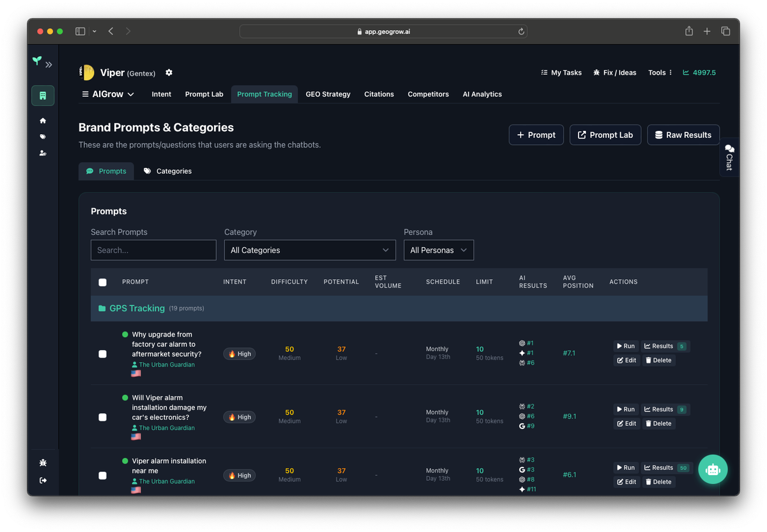Open the All Categories dropdown

click(x=310, y=250)
